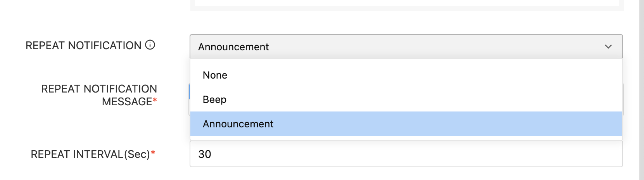Select the None option in the list
This screenshot has height=180, width=644.
[x=406, y=75]
